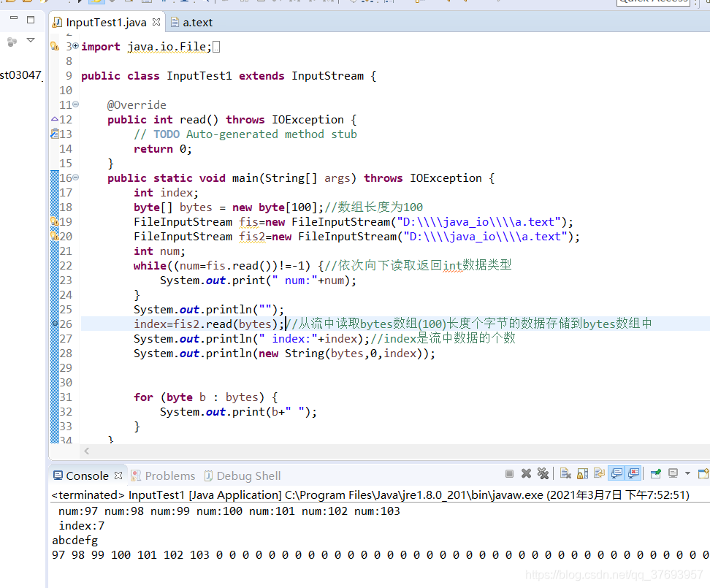Click 'fis' variable underlined on line 19

point(249,222)
